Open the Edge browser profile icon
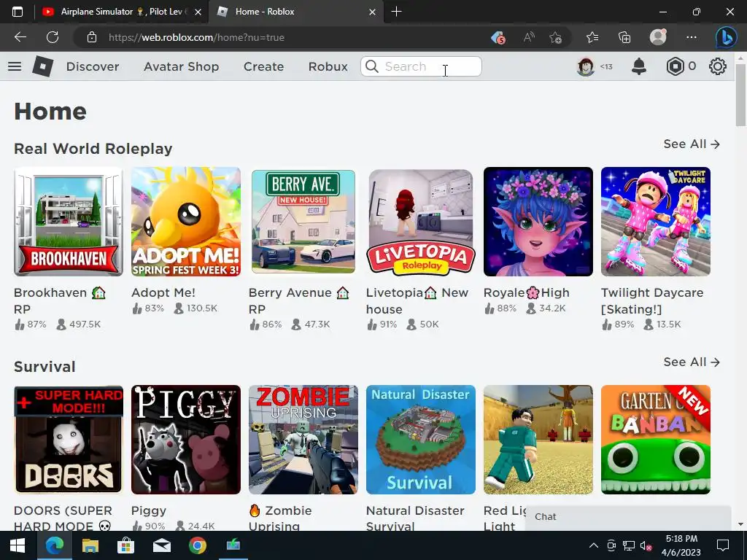Viewport: 747px width, 560px height. tap(658, 37)
